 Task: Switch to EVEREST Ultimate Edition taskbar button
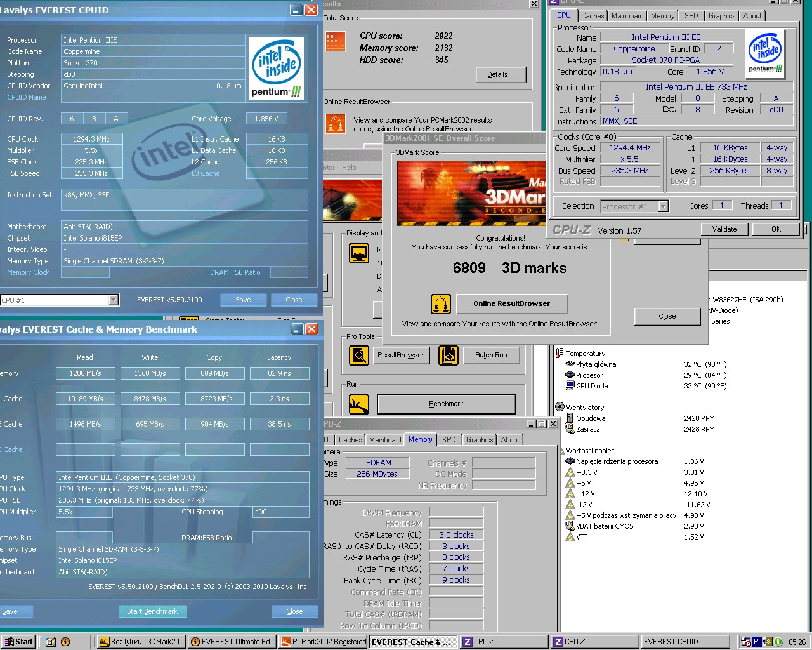[x=233, y=642]
